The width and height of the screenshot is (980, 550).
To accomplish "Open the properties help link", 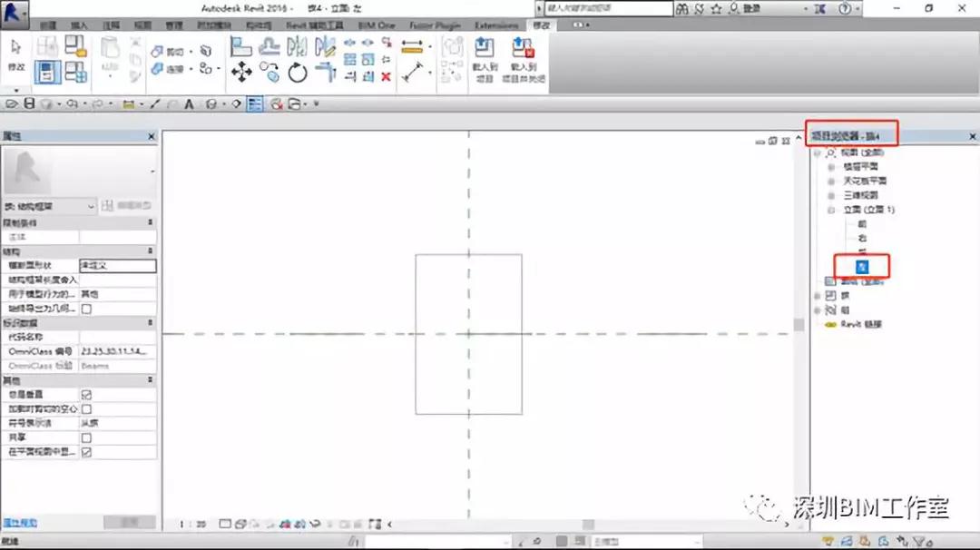I will (x=20, y=523).
